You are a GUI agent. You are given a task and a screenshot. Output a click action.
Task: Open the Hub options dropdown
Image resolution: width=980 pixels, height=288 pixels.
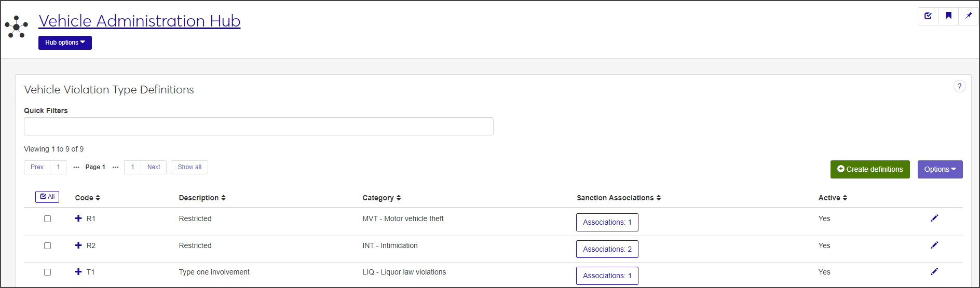point(65,43)
